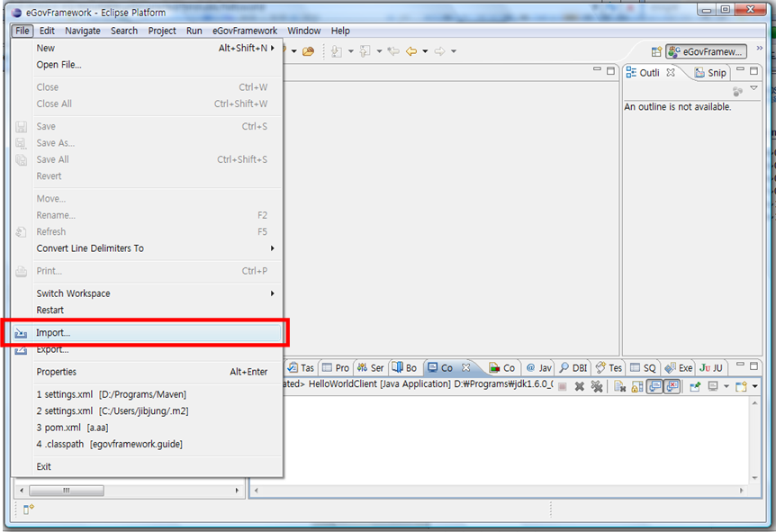This screenshot has height=532, width=776.
Task: Click the Clear Console icon
Action: point(620,386)
